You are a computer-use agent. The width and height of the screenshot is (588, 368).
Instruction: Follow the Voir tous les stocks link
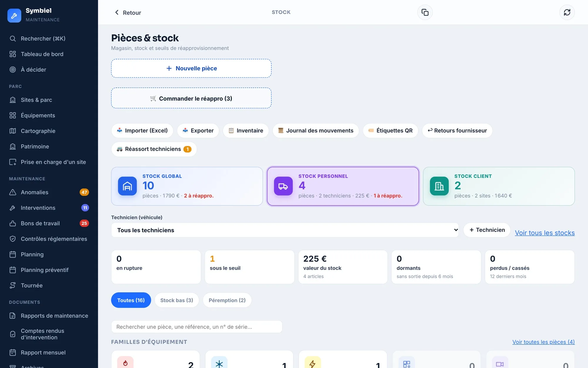tap(545, 233)
